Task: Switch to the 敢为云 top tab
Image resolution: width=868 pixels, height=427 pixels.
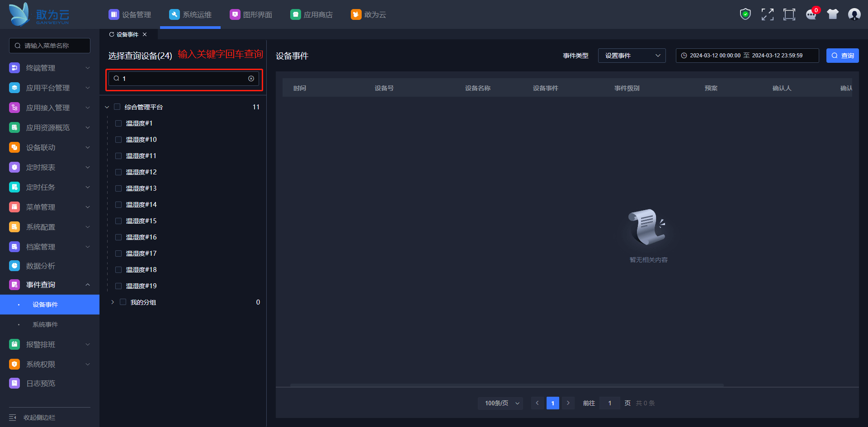Action: point(368,14)
